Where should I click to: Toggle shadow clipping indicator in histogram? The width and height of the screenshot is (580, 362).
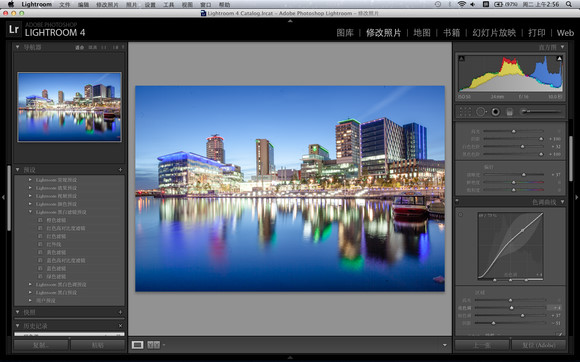point(461,58)
